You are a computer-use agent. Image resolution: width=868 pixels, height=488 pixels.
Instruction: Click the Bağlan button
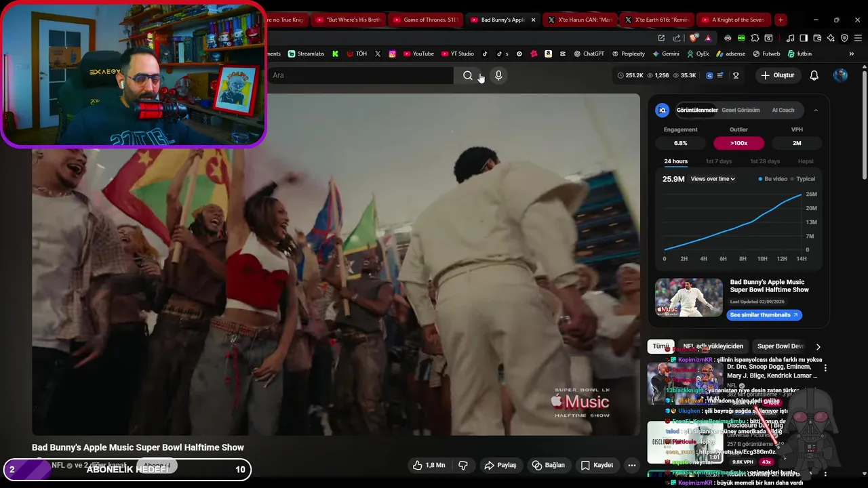pos(549,465)
